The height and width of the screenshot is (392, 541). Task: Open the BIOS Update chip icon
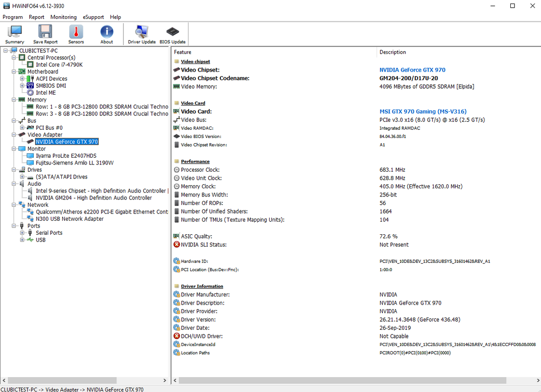tap(172, 34)
